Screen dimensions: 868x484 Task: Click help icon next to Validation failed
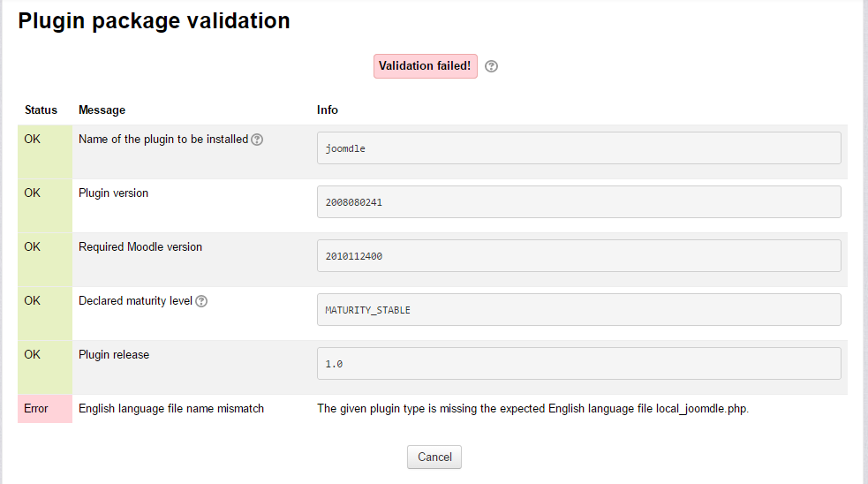tap(492, 66)
